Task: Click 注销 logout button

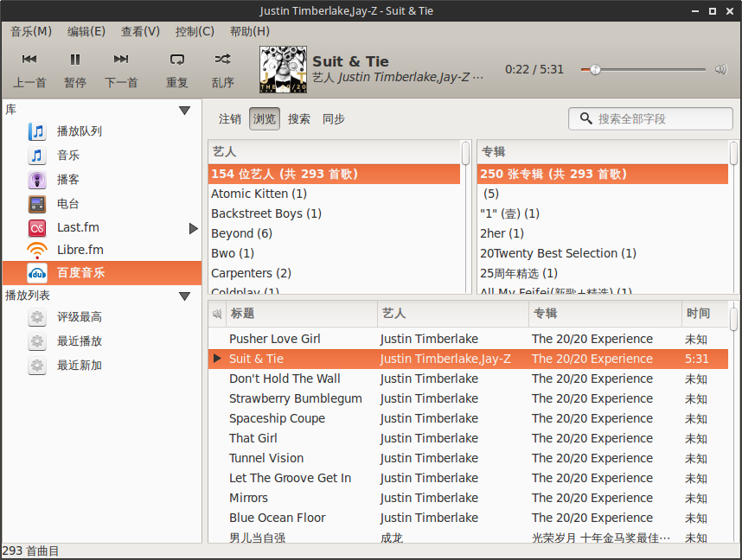Action: click(229, 118)
